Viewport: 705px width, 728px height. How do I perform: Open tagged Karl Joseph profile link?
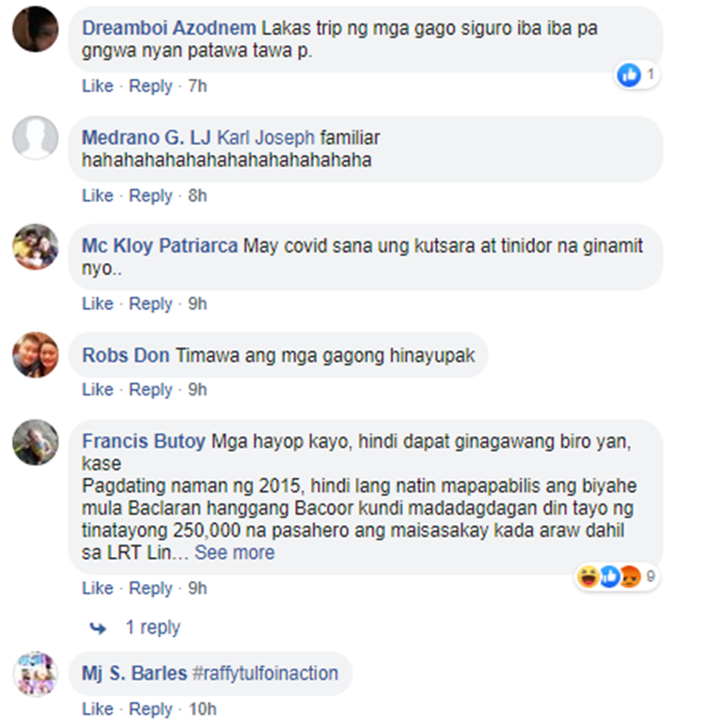[x=266, y=138]
